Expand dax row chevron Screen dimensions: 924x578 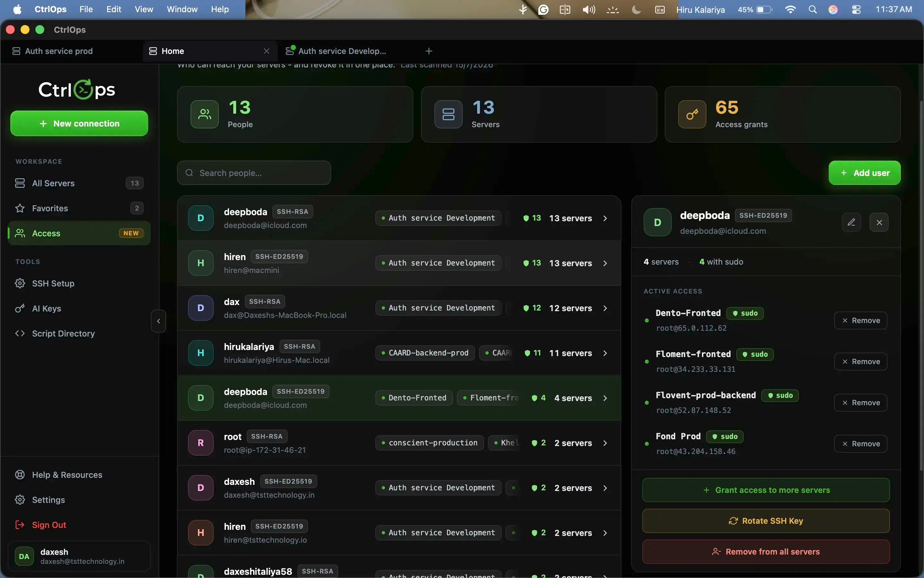[x=605, y=308]
